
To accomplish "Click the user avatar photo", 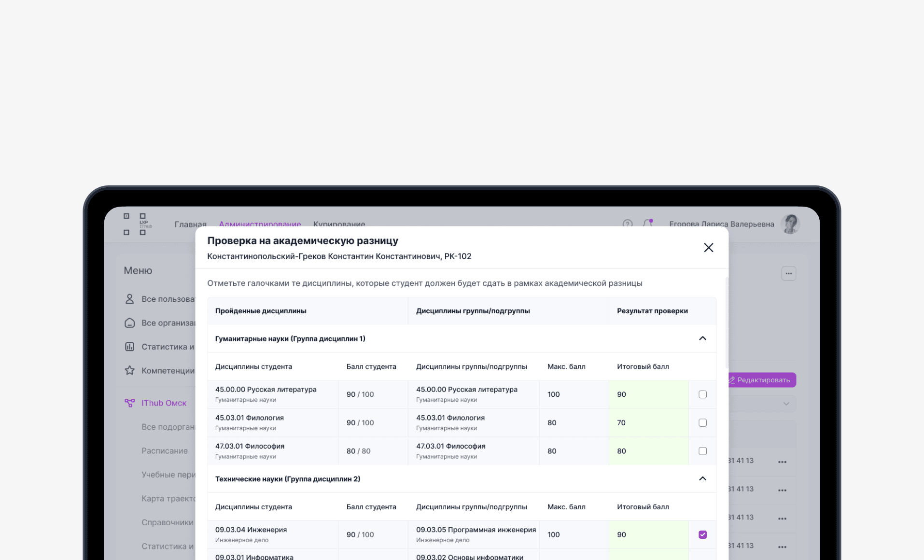I will pos(790,224).
